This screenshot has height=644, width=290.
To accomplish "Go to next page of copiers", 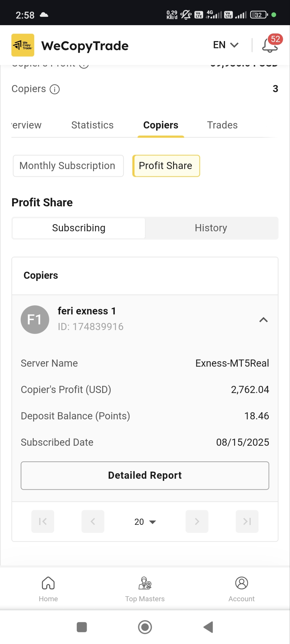I will (x=197, y=521).
